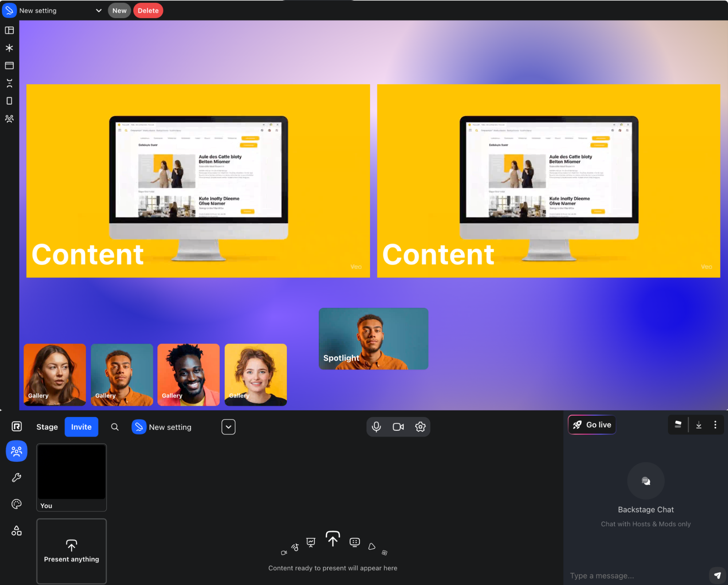Expand the chevron dropdown beside New setting below
Viewport: 728px width, 585px height.
point(228,427)
